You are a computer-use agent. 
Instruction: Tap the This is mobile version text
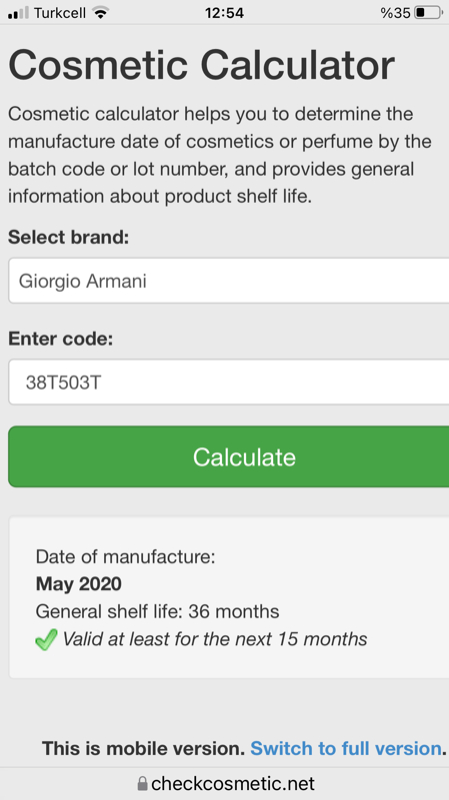tap(143, 748)
